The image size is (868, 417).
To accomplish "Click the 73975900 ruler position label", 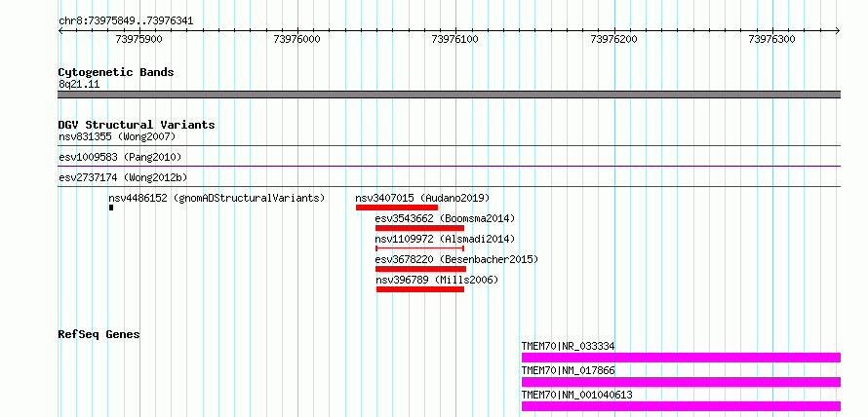I will (x=138, y=39).
